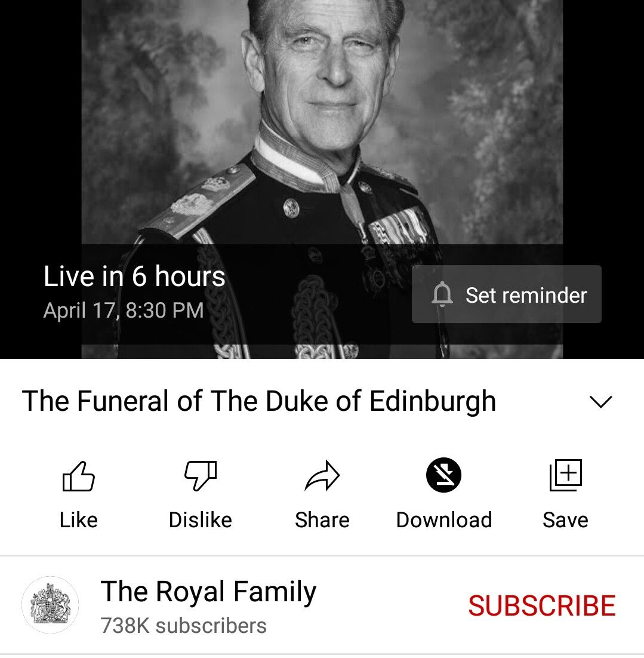Click the Like label text
The image size is (644, 658).
tap(78, 520)
